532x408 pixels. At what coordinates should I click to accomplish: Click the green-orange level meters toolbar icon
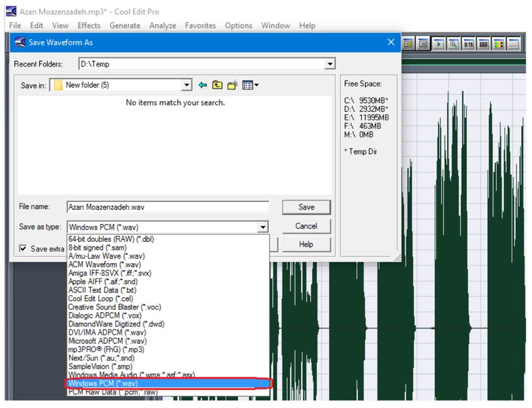coord(498,44)
